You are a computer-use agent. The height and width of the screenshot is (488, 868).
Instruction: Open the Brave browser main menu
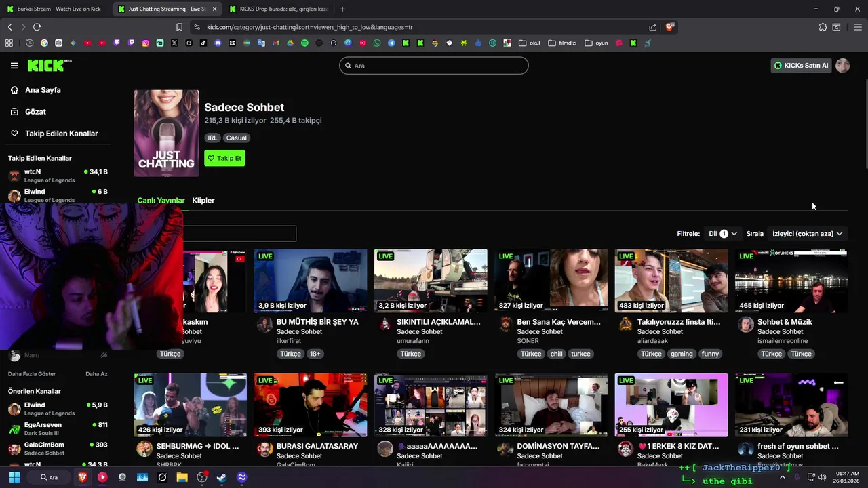coord(858,27)
